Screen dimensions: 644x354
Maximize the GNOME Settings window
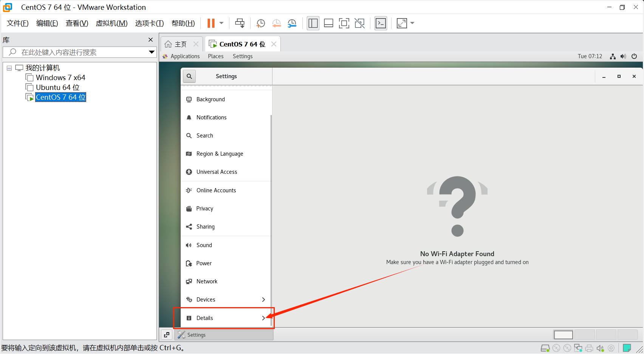coord(619,76)
